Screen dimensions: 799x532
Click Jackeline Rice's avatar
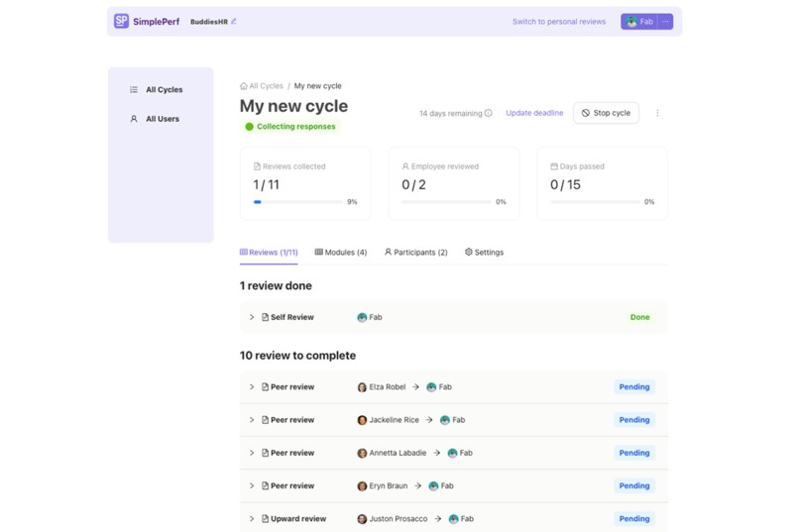(x=362, y=420)
